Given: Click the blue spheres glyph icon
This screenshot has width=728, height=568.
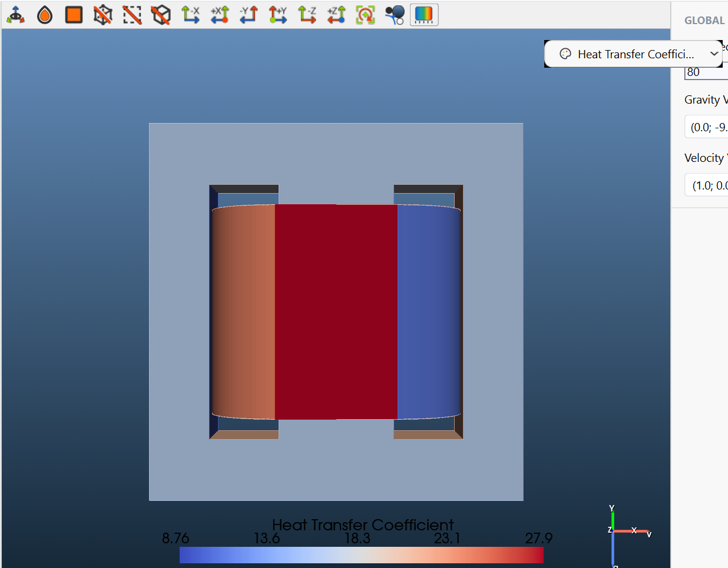Looking at the screenshot, I should click(395, 15).
